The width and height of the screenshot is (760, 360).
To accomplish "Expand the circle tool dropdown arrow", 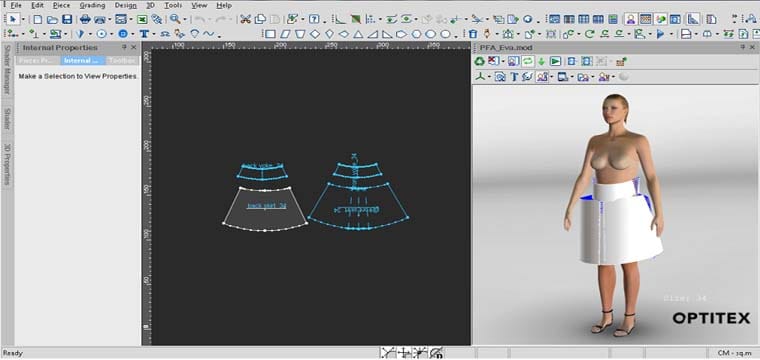I will pyautogui.click(x=111, y=34).
